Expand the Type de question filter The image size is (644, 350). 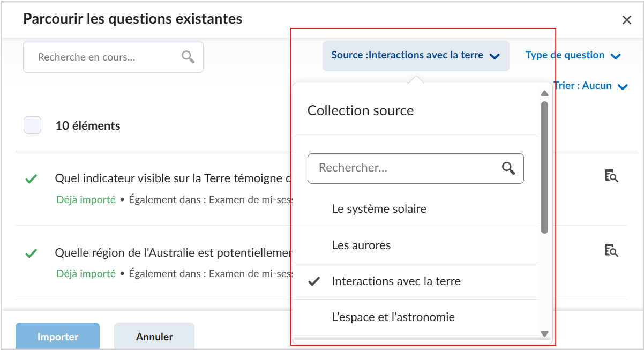573,55
